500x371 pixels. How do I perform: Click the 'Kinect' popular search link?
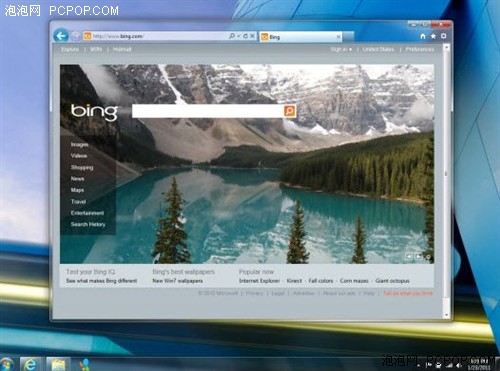294,281
